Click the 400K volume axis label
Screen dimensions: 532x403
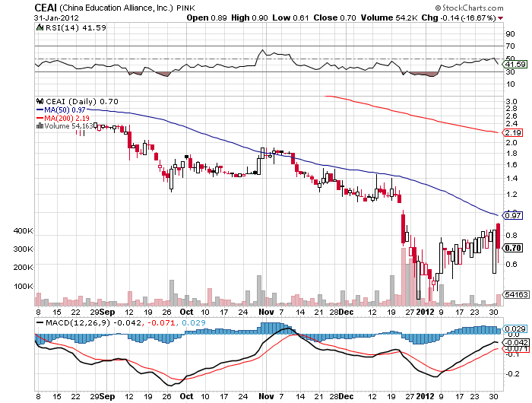click(x=24, y=231)
